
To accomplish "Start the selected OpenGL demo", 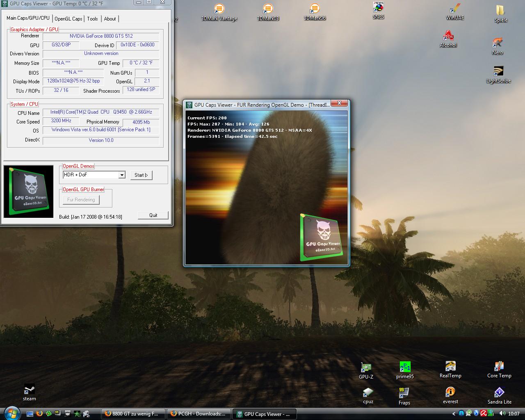I will 141,175.
